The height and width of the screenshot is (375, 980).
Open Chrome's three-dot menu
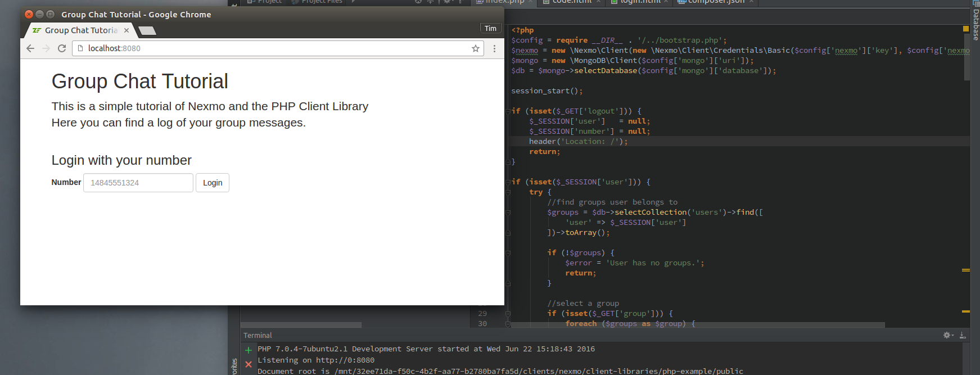click(494, 48)
